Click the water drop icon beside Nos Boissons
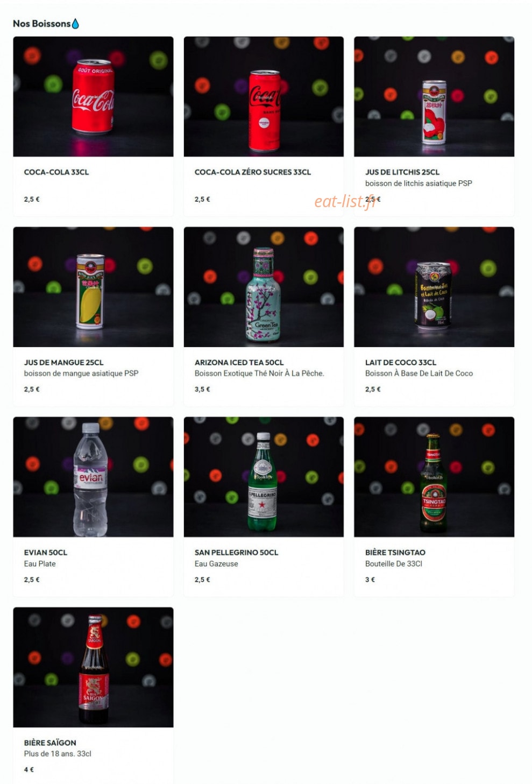 [x=75, y=24]
